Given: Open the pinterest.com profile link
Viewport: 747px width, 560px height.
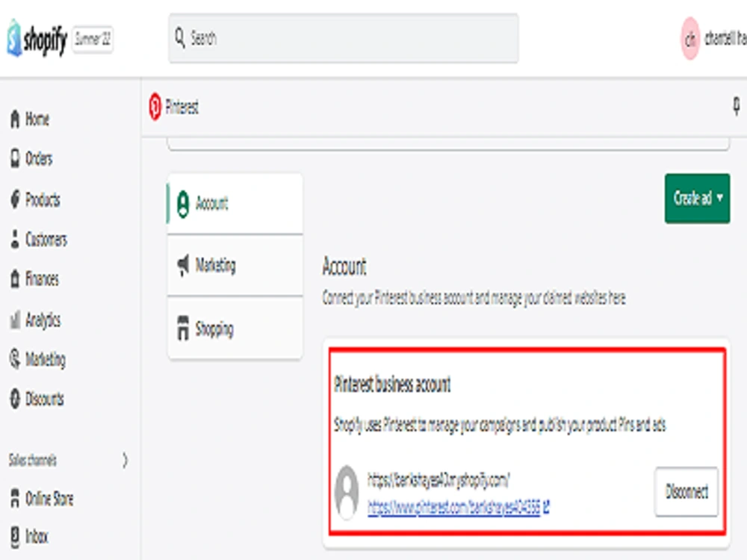Looking at the screenshot, I should pyautogui.click(x=454, y=508).
